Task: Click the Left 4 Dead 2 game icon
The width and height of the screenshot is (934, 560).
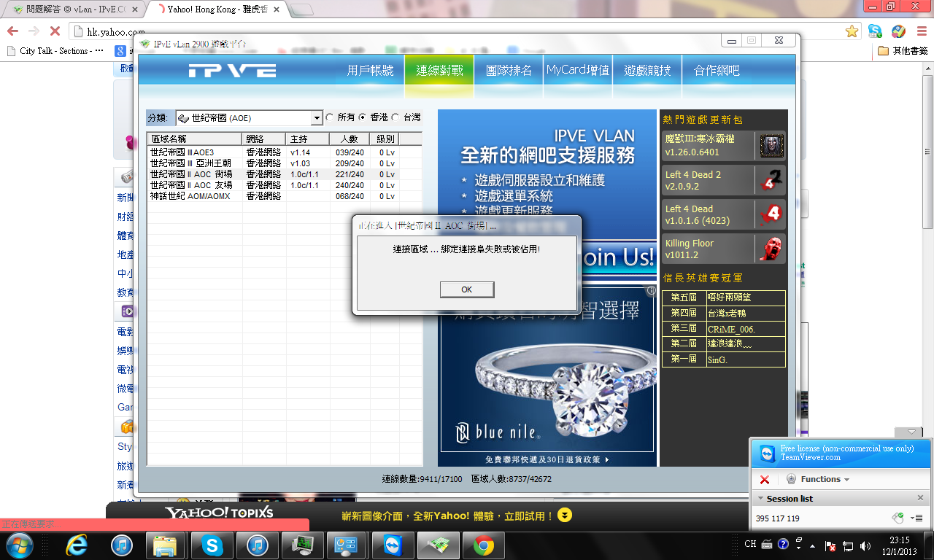Action: [771, 180]
